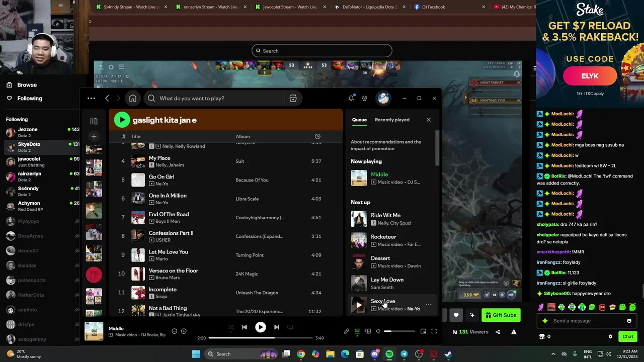Toggle the Queue view button in player bar

357,331
